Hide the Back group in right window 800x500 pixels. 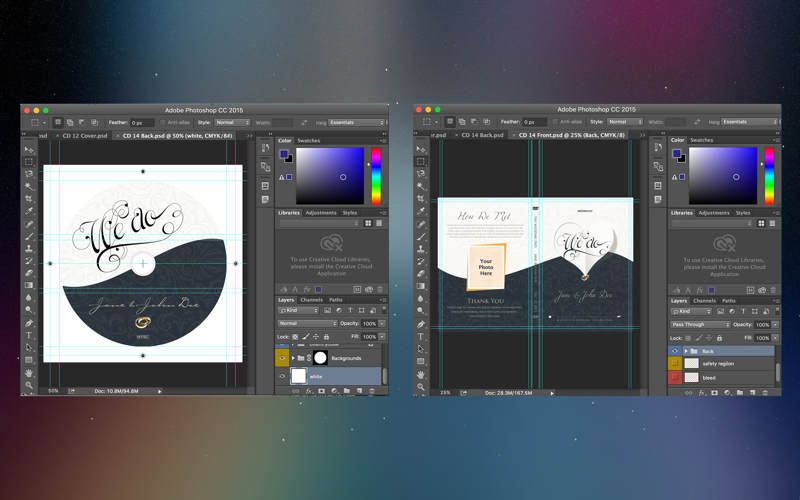(x=674, y=351)
